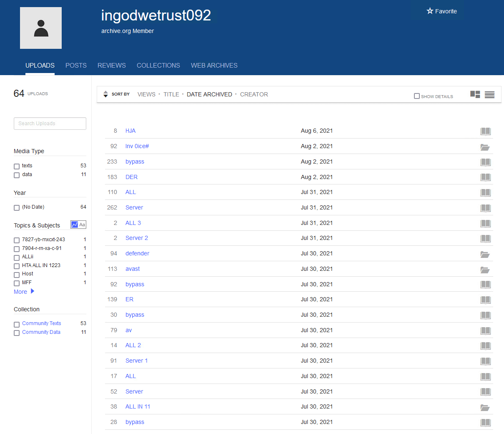Tick the Host topic checkbox

(17, 274)
